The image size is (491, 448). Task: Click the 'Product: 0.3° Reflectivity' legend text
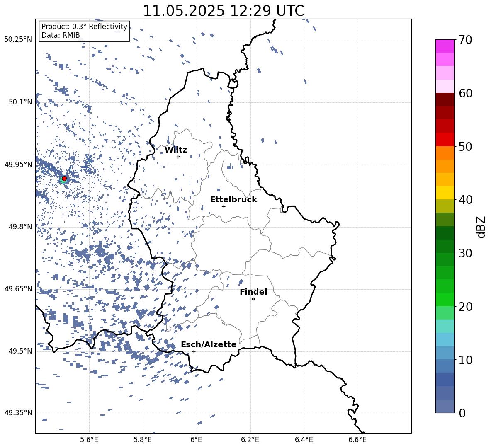(84, 27)
